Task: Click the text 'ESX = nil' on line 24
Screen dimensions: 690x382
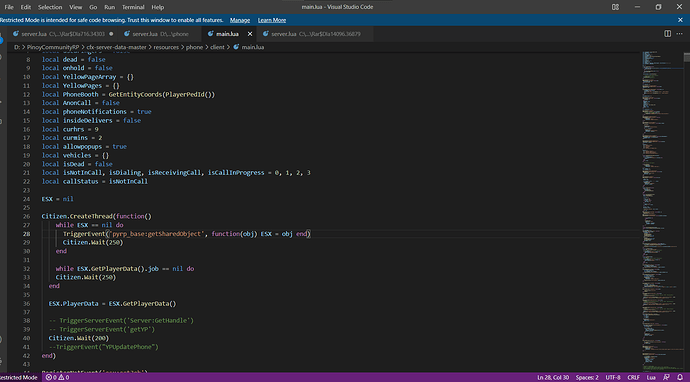Action: point(58,199)
